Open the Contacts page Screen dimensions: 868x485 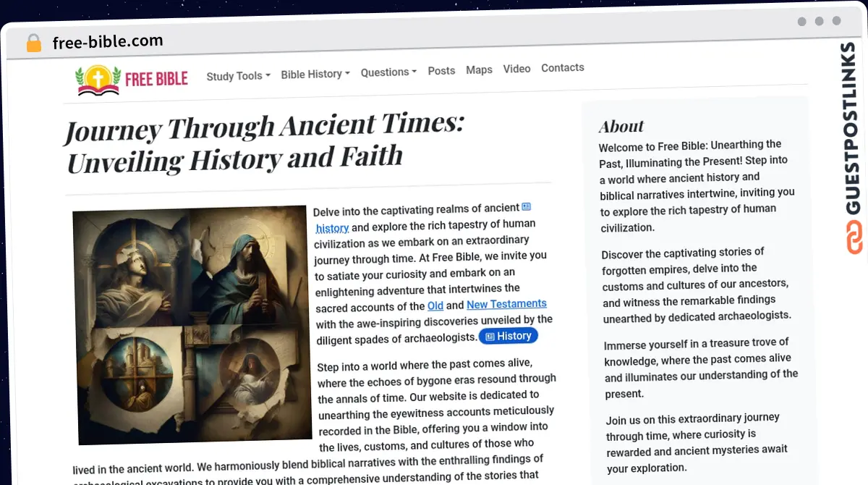tap(562, 67)
